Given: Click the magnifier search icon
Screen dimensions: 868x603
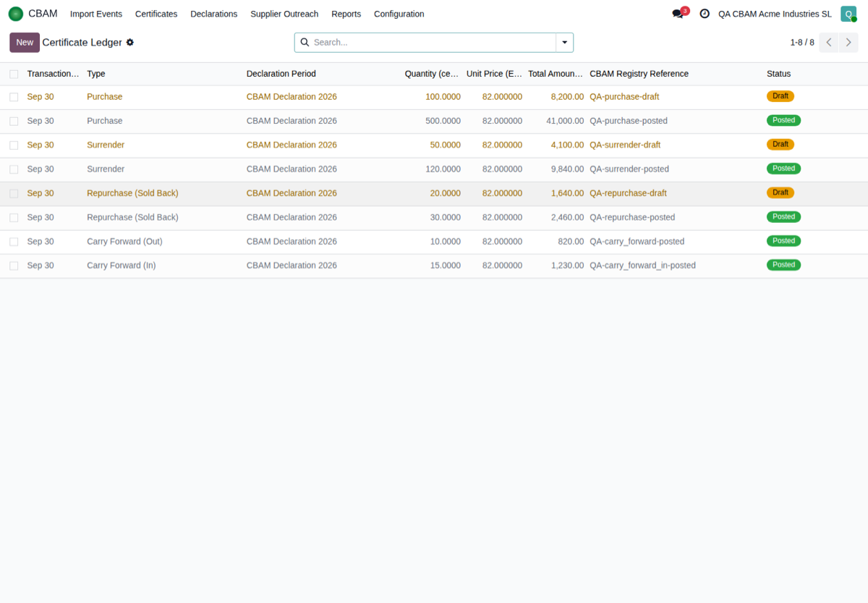Looking at the screenshot, I should 305,43.
